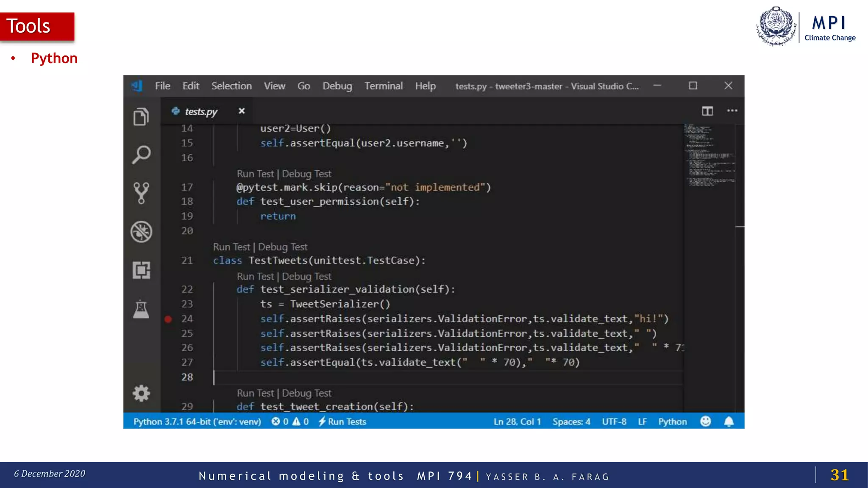Click Debug Test above class TestTweets
Viewport: 868px width, 488px height.
[283, 247]
